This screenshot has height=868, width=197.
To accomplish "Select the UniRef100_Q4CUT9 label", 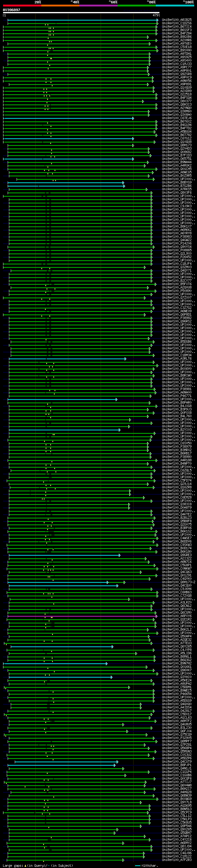I will 176,761.
